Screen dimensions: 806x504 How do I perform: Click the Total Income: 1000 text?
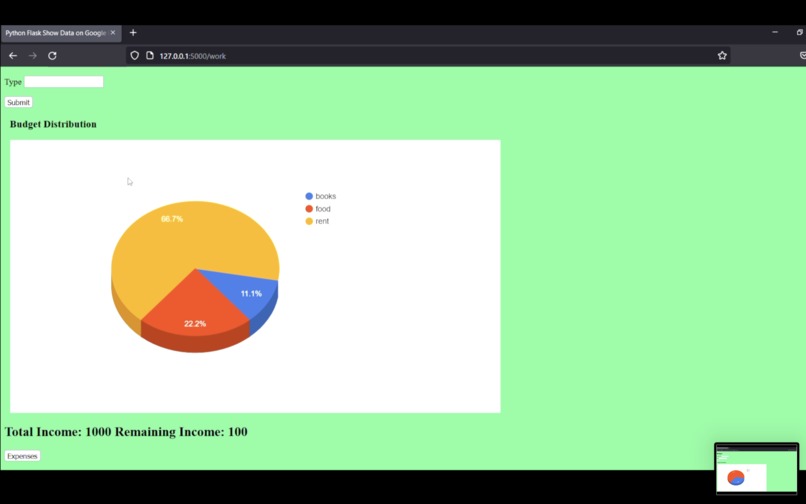click(58, 431)
